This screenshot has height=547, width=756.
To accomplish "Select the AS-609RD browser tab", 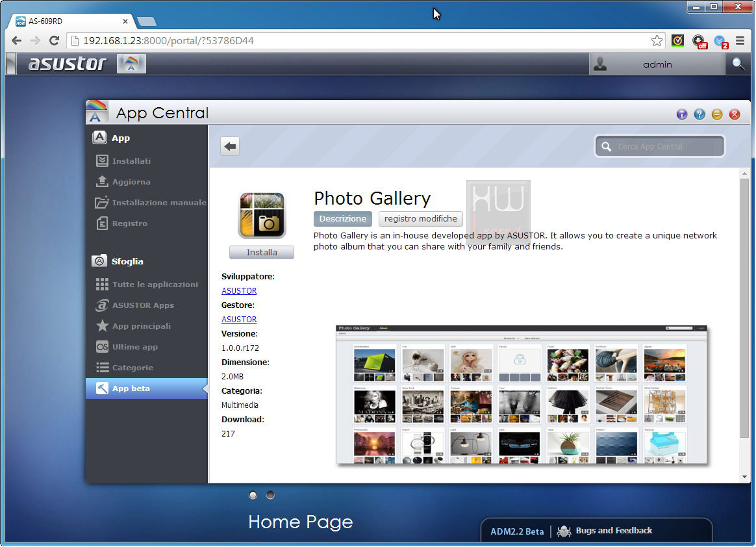I will pyautogui.click(x=71, y=21).
